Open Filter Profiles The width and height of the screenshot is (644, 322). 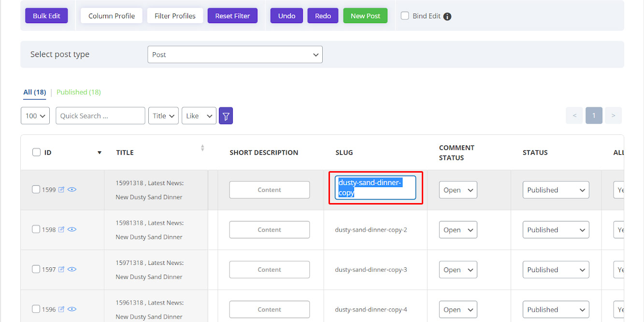pyautogui.click(x=175, y=16)
